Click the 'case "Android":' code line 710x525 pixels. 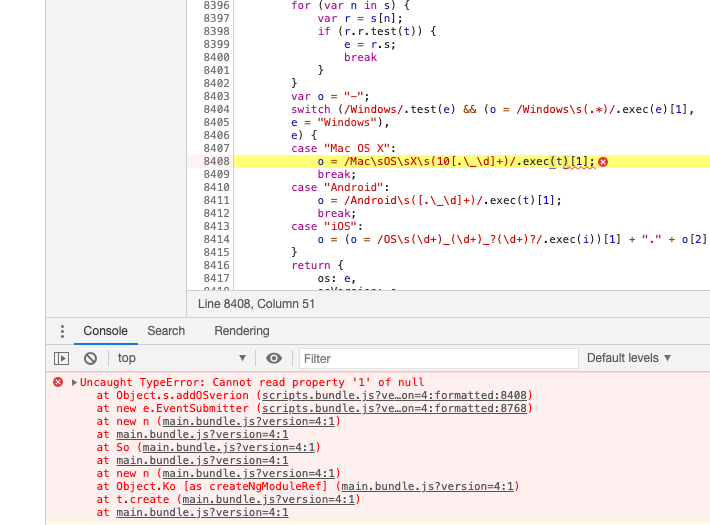pos(341,188)
